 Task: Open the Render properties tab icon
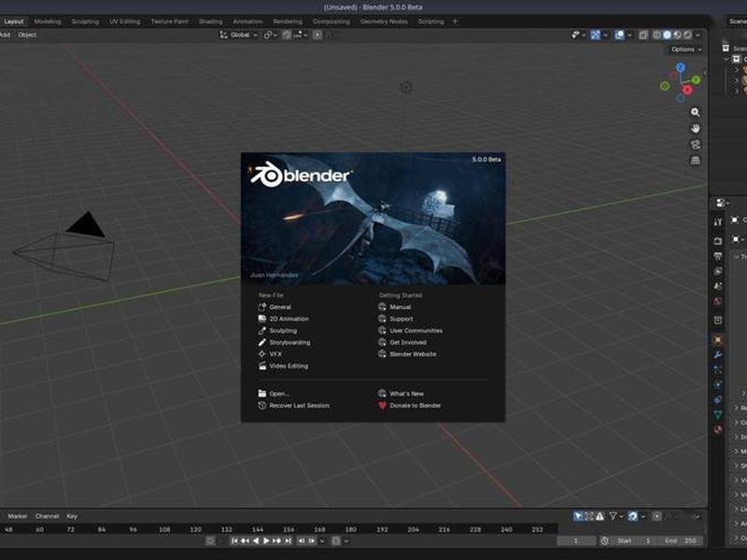tap(718, 241)
